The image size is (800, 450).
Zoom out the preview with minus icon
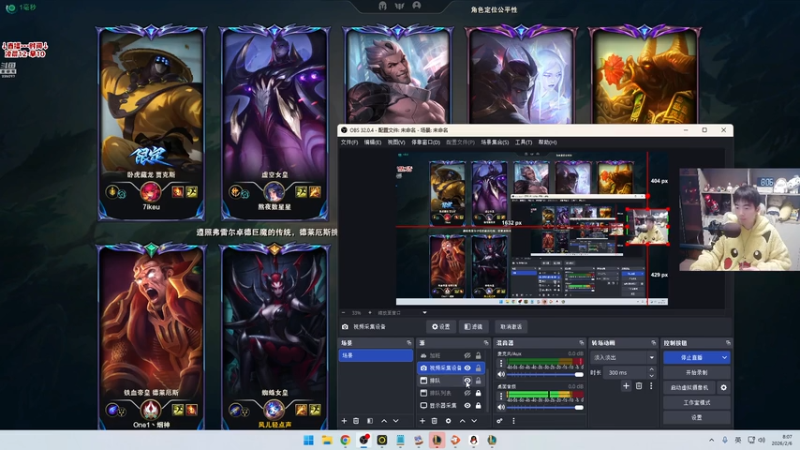(343, 313)
